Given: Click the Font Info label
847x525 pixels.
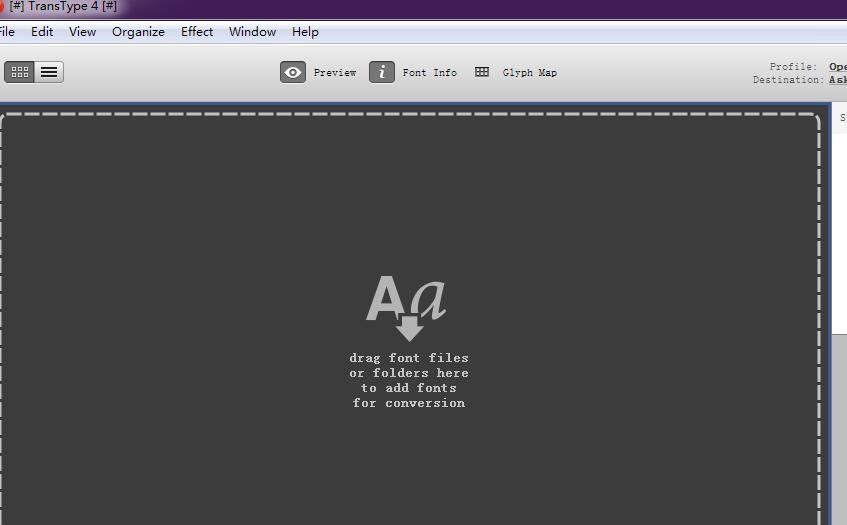Looking at the screenshot, I should (x=429, y=72).
